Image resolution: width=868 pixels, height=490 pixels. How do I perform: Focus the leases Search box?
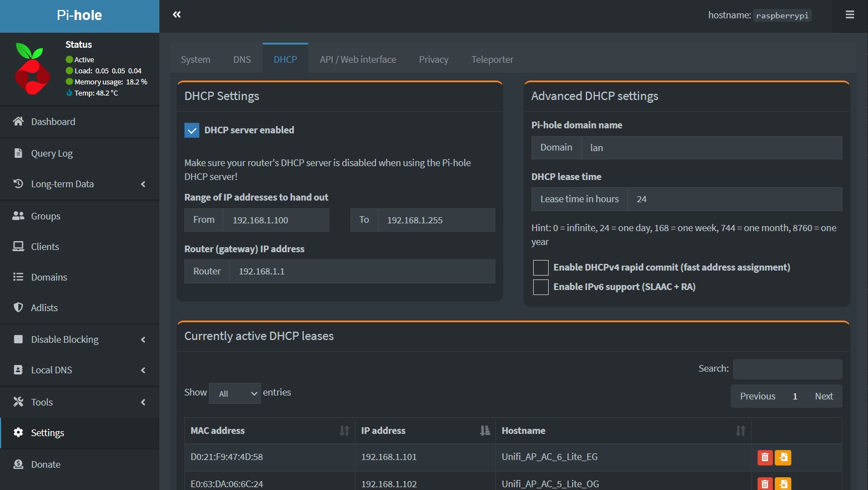tap(787, 369)
